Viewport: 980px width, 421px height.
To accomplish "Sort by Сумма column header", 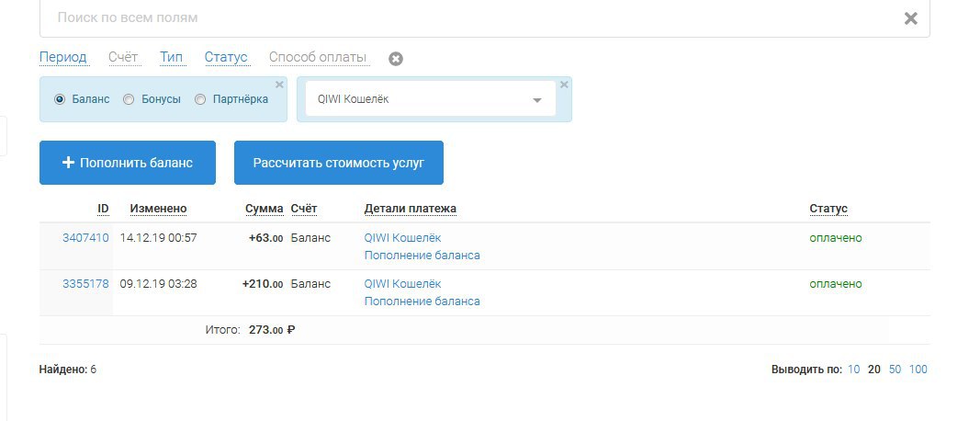I will coord(265,209).
